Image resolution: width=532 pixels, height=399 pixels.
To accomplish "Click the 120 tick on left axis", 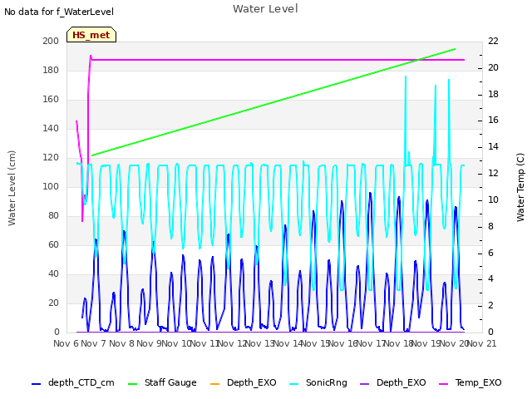I will click(x=51, y=158).
